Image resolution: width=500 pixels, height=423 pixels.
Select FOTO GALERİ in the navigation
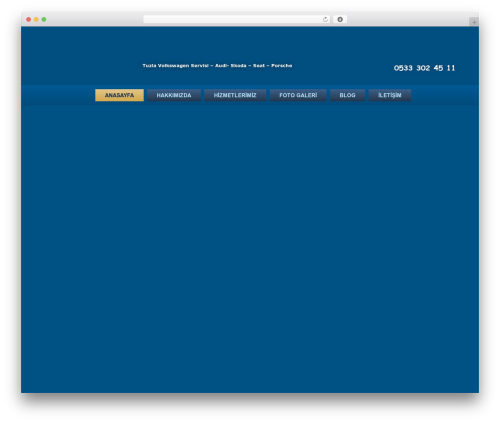(298, 95)
